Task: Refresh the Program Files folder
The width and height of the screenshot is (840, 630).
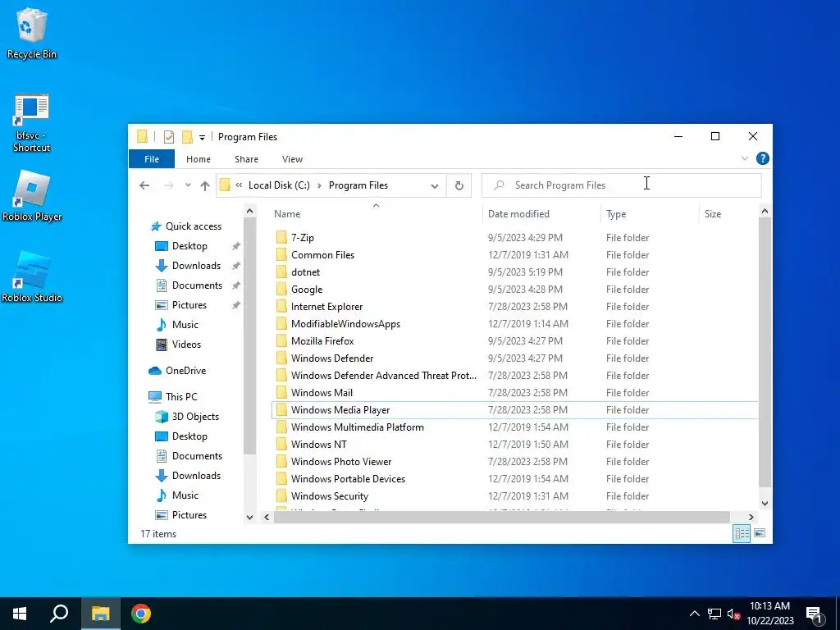Action: click(459, 185)
